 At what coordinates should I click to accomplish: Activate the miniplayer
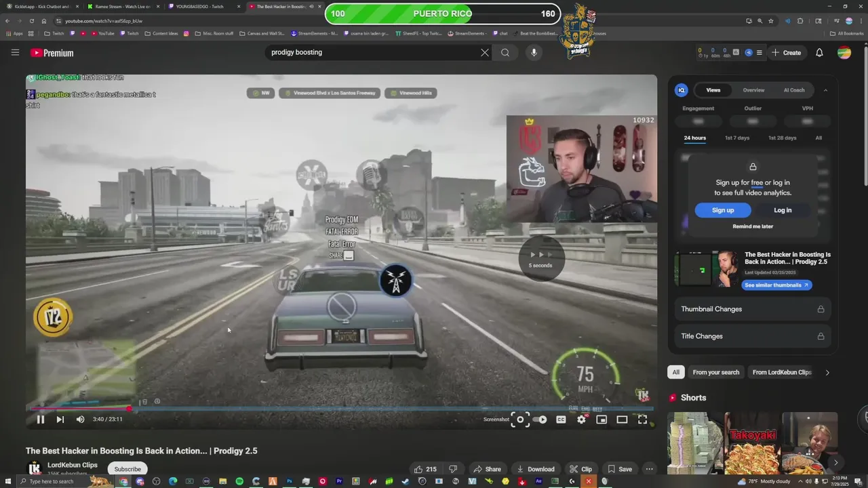tap(601, 420)
